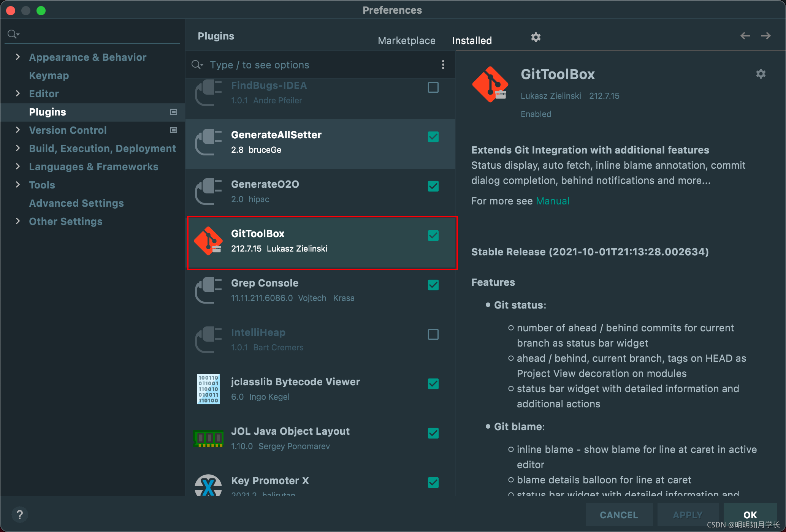Click the Apply button
Image resolution: width=786 pixels, height=532 pixels.
[688, 515]
